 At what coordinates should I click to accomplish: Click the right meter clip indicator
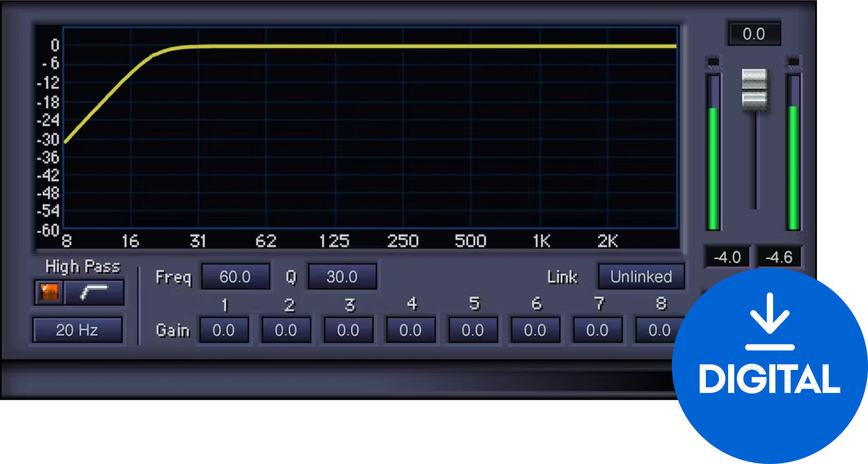793,62
